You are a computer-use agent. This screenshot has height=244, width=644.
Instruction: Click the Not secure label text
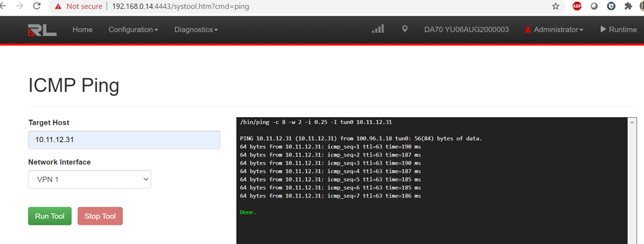pyautogui.click(x=84, y=7)
